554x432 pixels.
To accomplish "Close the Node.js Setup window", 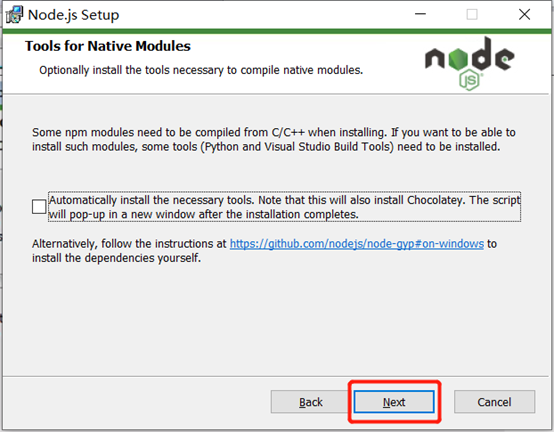I will click(524, 14).
